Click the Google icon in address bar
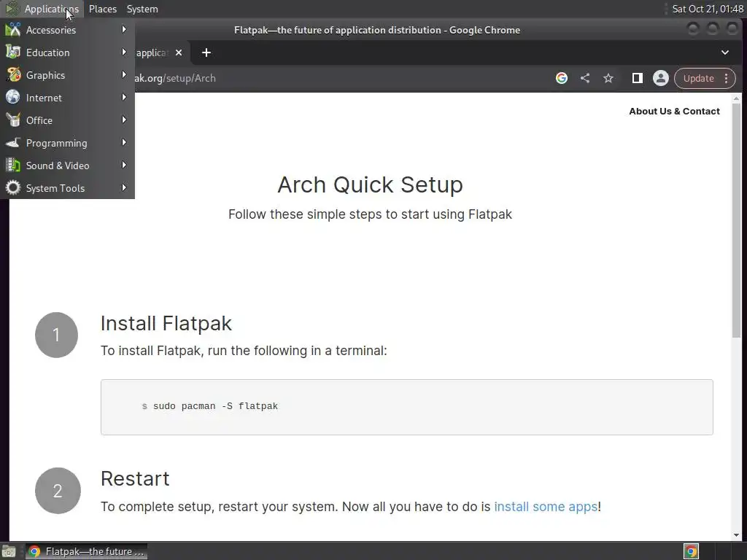The width and height of the screenshot is (747, 560). 562,78
